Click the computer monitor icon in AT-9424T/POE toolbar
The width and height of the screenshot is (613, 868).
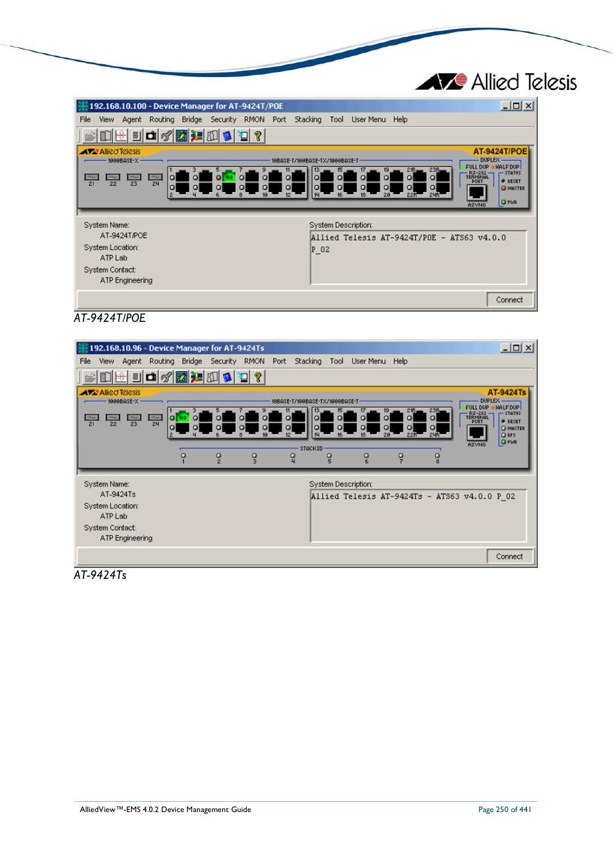(243, 136)
